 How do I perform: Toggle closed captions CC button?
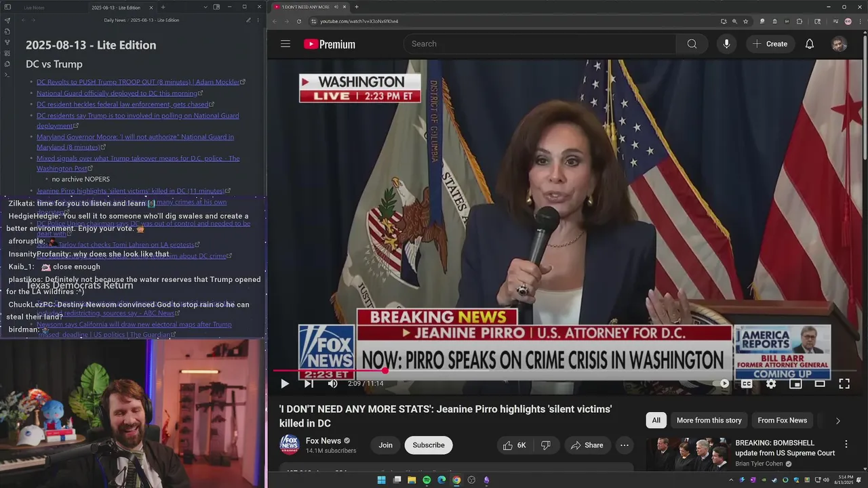(747, 384)
